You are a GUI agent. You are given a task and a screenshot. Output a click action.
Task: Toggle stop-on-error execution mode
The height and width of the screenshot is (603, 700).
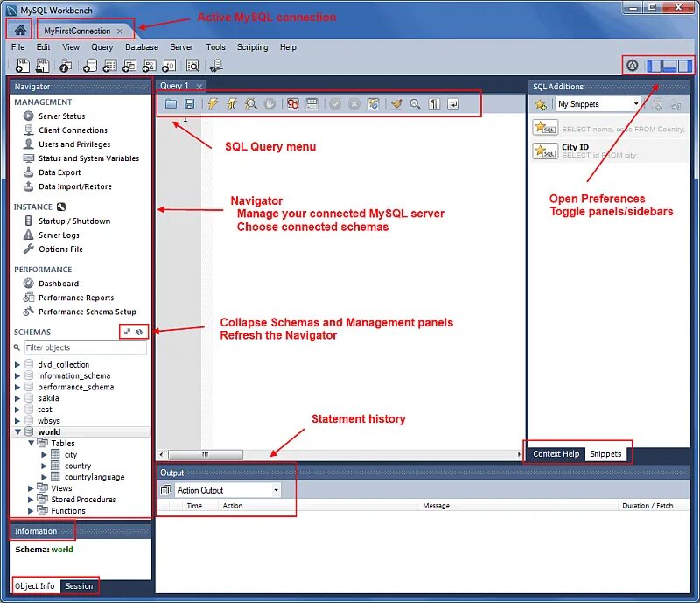(293, 104)
